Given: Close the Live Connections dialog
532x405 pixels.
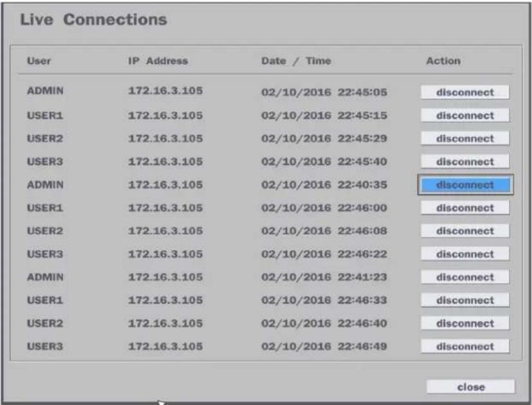Looking at the screenshot, I should click(x=471, y=387).
